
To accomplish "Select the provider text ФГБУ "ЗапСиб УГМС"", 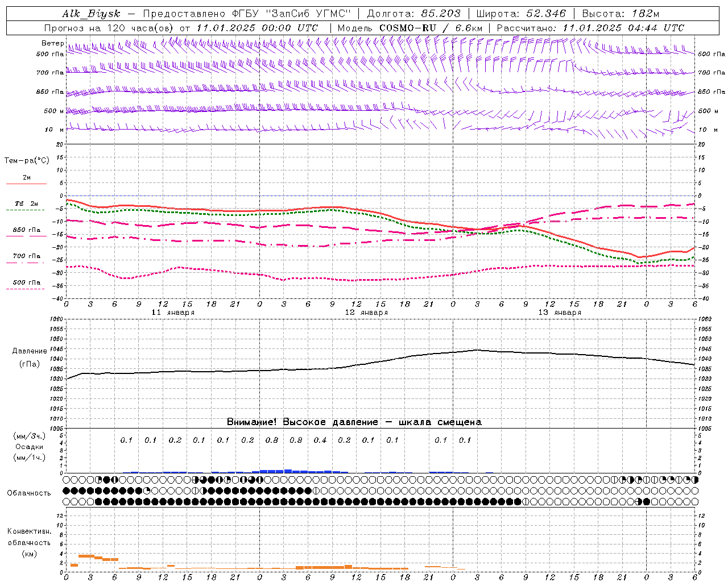I will [291, 14].
